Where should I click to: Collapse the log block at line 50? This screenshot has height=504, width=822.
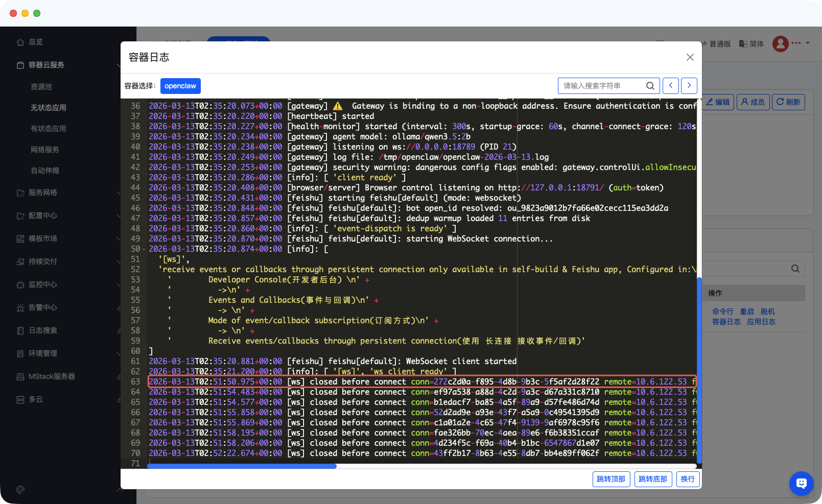144,250
